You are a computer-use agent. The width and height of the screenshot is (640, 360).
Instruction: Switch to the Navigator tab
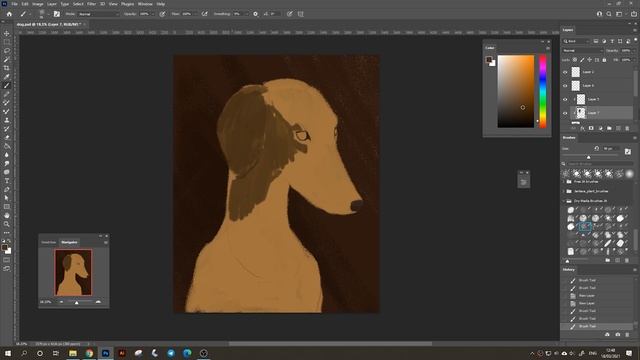click(69, 242)
